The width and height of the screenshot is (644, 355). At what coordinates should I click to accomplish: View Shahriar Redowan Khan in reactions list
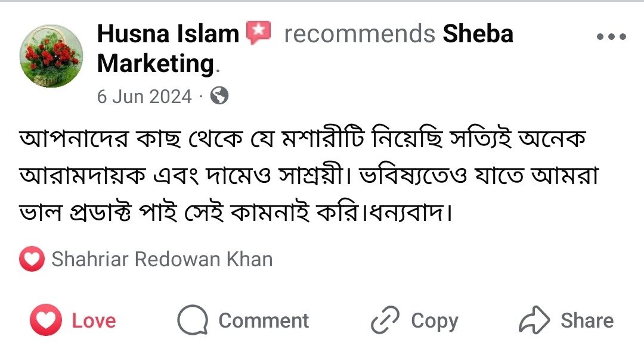162,260
